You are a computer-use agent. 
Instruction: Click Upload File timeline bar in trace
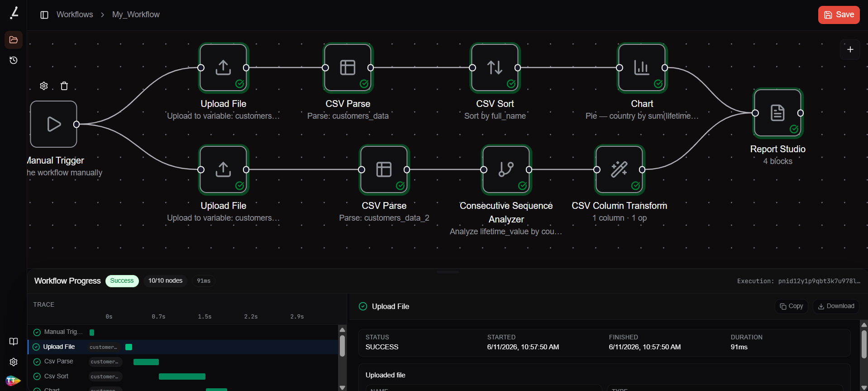(129, 347)
